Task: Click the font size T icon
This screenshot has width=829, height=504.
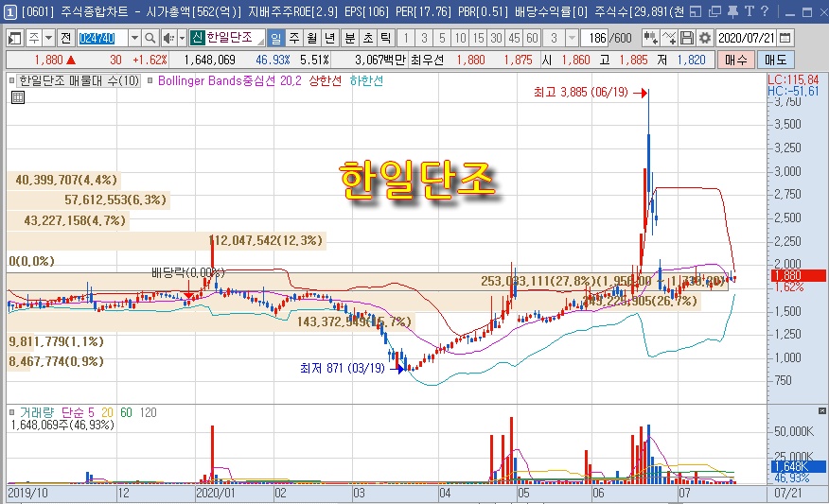Action: point(750,11)
